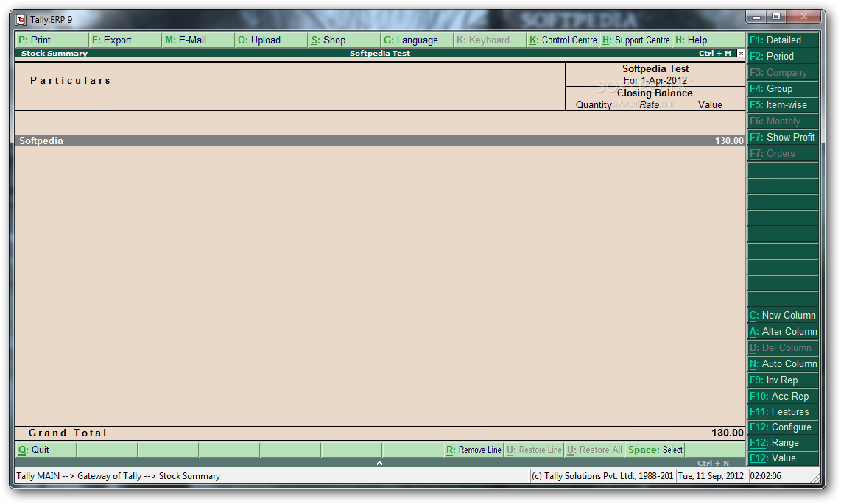Choose the O: Upload option
The width and height of the screenshot is (841, 504).
tap(271, 40)
